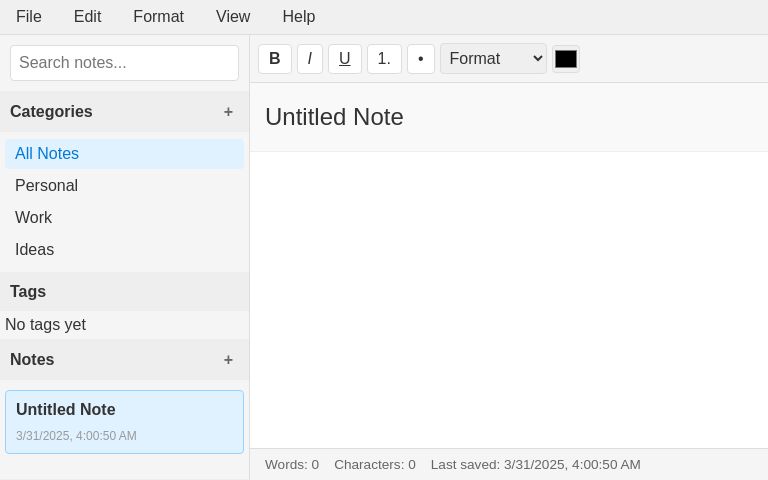Open the Edit menu
Screen dimensions: 768x480
tap(87, 17)
